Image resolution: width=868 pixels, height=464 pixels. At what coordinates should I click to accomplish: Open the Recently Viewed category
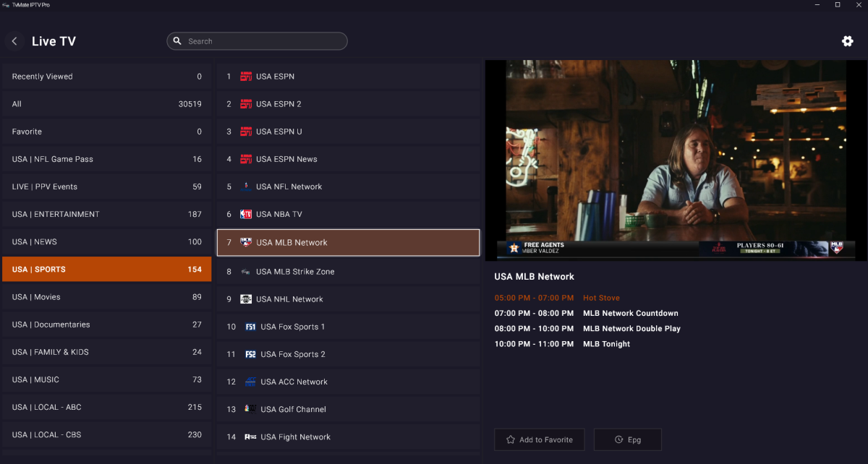[x=106, y=77]
